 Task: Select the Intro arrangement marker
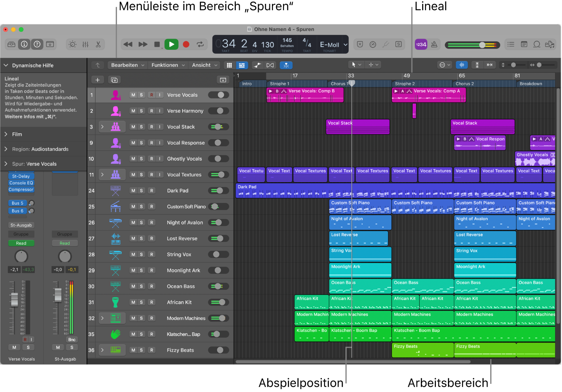coord(252,84)
